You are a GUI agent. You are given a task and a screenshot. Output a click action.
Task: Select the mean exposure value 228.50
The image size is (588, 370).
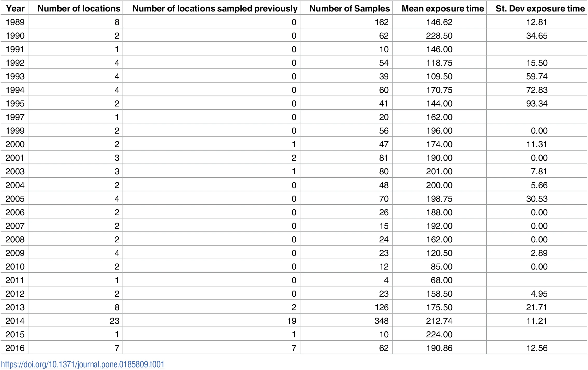[x=439, y=36]
